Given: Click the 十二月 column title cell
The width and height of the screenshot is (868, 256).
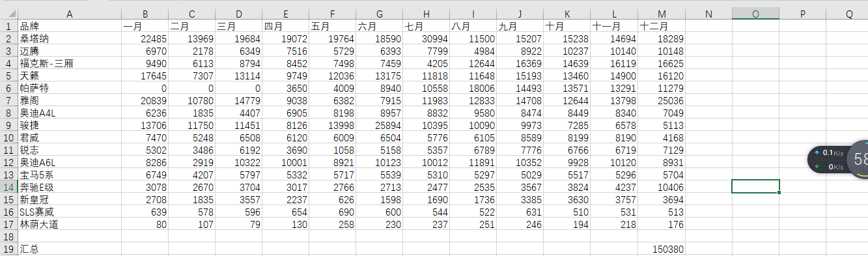Looking at the screenshot, I should pos(662,27).
